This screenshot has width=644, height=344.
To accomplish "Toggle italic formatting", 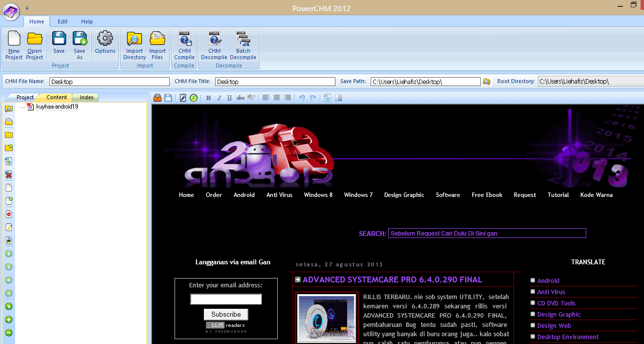I will [x=219, y=98].
